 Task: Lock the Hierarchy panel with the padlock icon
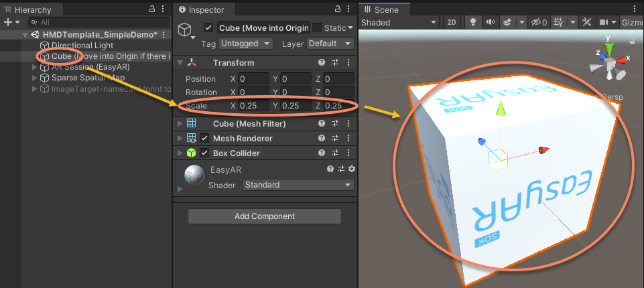(152, 9)
